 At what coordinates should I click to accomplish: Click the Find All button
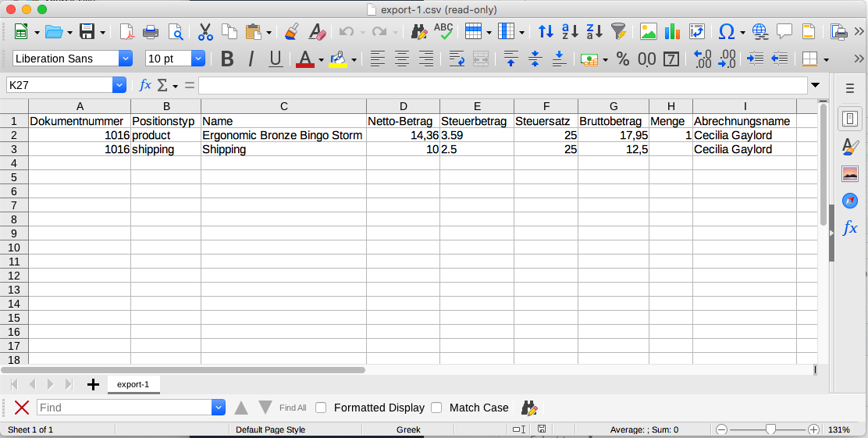(293, 408)
